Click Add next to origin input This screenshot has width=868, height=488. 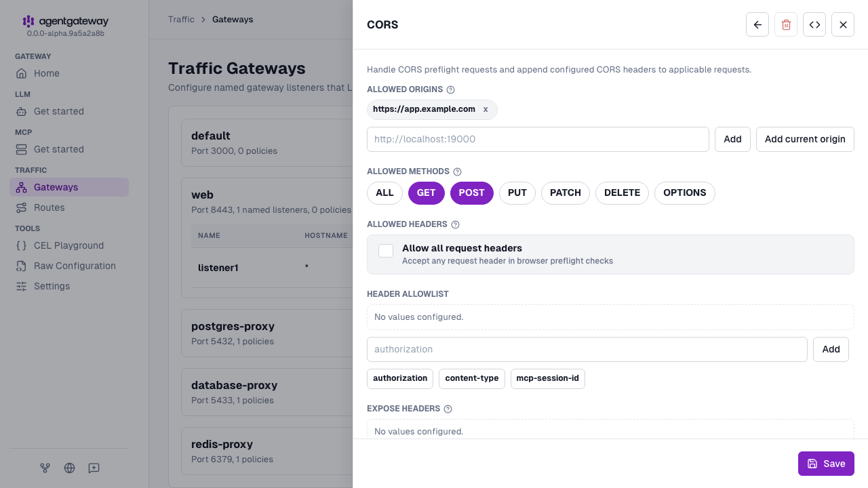732,139
